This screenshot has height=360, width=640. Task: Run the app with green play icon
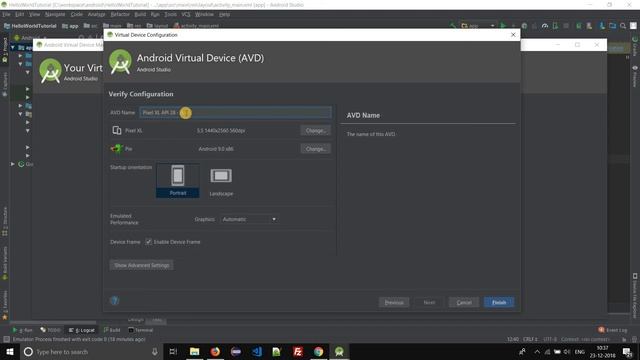pyautogui.click(x=503, y=26)
